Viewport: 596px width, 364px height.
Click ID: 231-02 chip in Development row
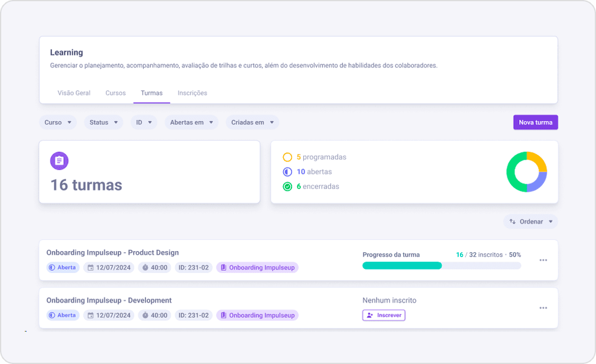click(x=193, y=316)
